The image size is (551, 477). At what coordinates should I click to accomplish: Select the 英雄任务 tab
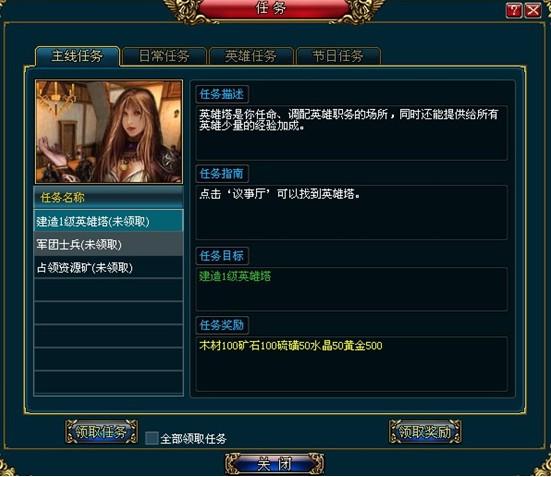(251, 56)
